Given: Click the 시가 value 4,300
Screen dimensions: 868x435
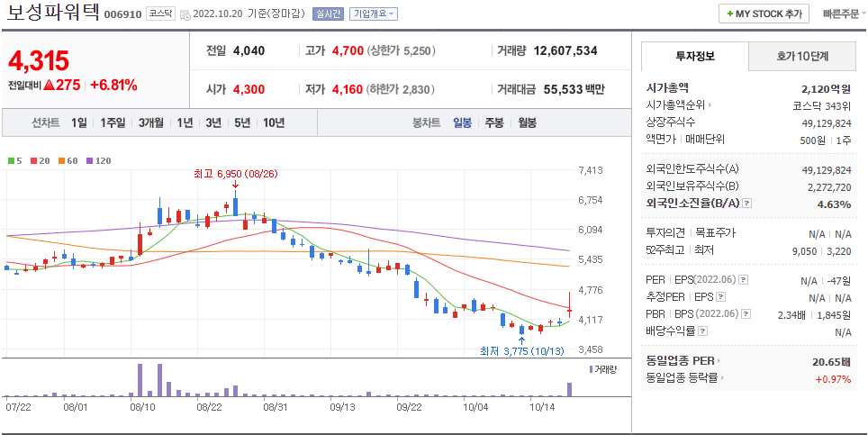Looking at the screenshot, I should tap(249, 89).
